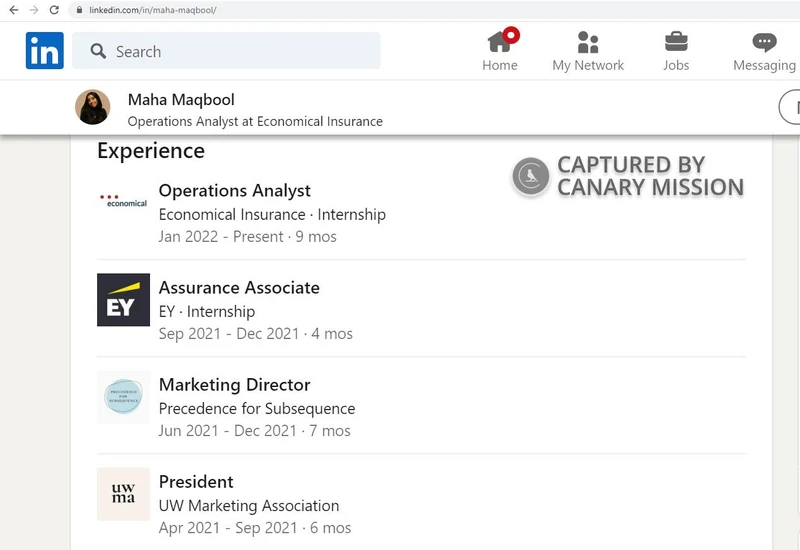
Task: Click the Home nav label
Action: tap(499, 65)
